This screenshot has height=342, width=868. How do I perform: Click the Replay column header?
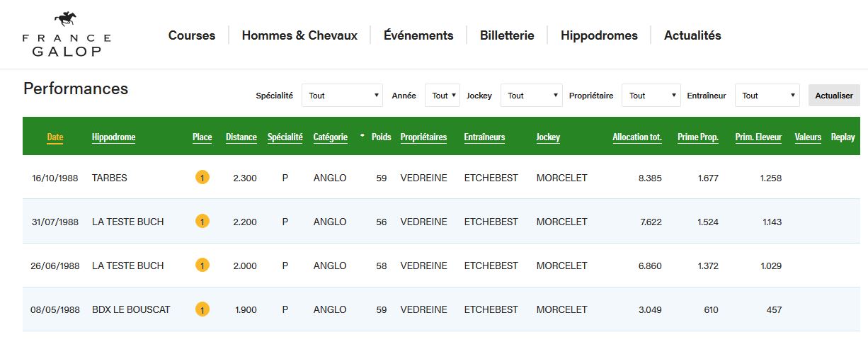(x=843, y=137)
